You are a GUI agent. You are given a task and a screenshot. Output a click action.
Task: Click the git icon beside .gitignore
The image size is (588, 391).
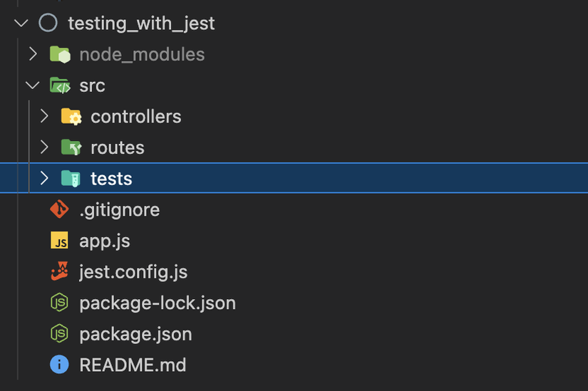59,209
